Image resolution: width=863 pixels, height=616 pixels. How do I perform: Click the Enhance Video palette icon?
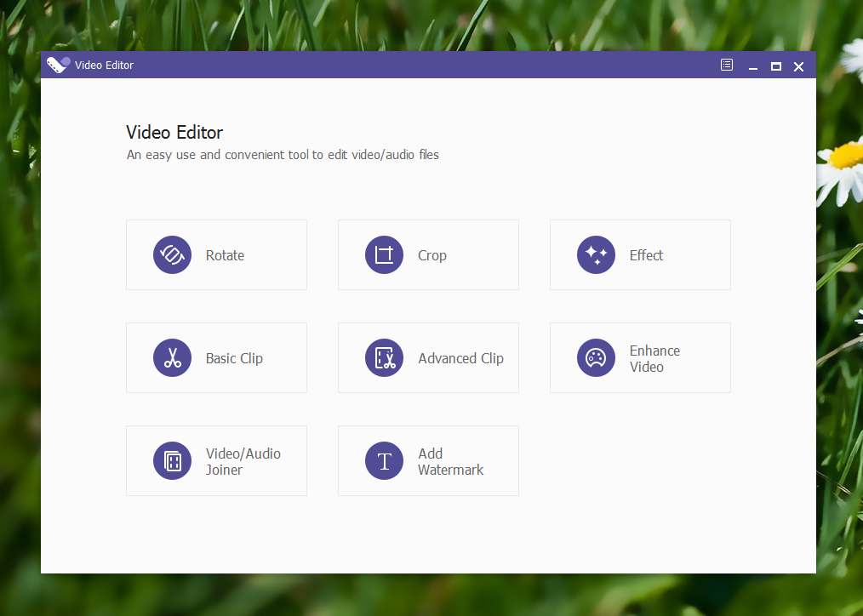pyautogui.click(x=596, y=357)
